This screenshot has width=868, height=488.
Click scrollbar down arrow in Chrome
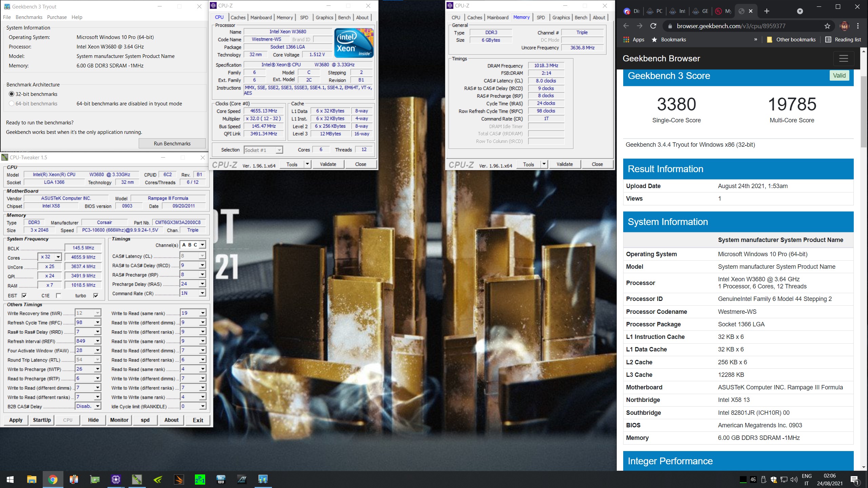coord(864,467)
